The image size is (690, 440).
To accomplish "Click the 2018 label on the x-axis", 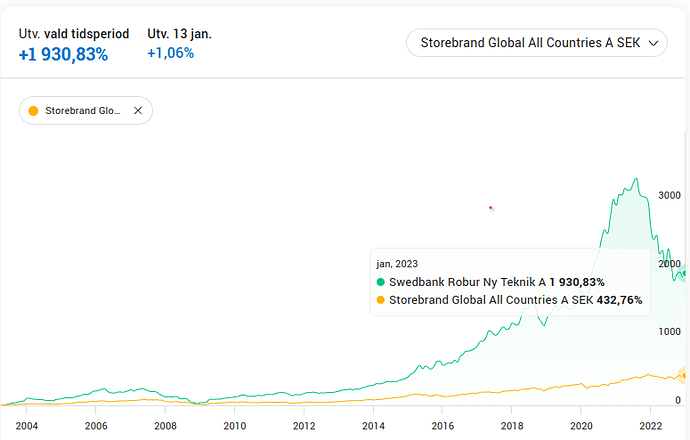I will [x=512, y=426].
